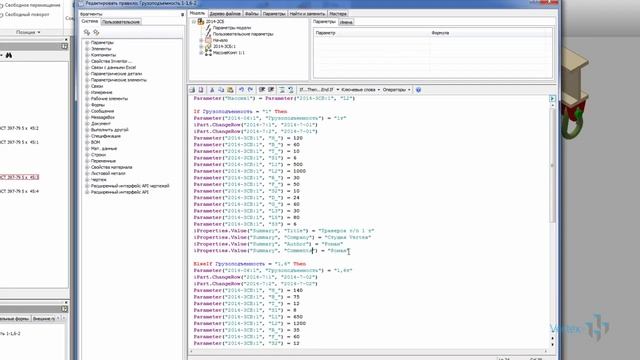Click the Cut scissors icon

tap(212, 90)
